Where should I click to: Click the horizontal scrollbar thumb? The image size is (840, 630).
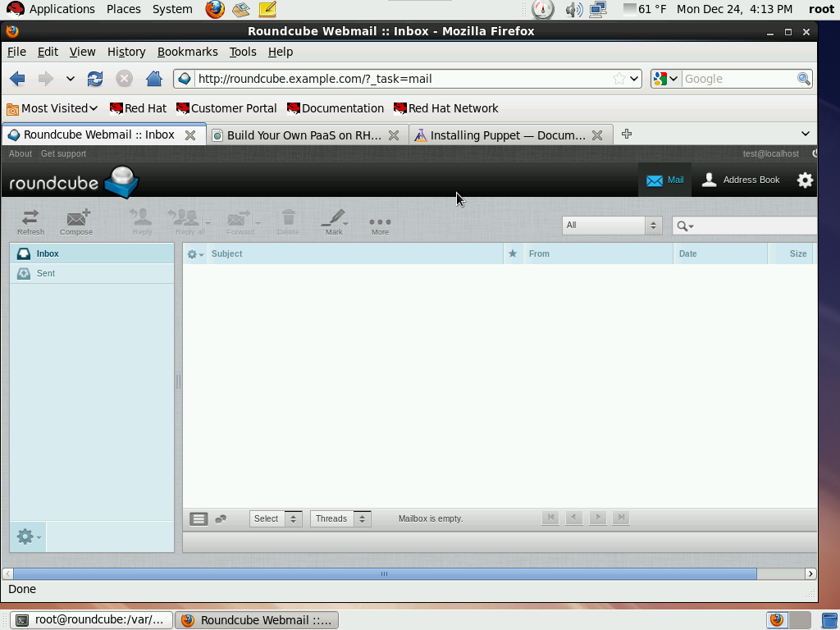(385, 573)
